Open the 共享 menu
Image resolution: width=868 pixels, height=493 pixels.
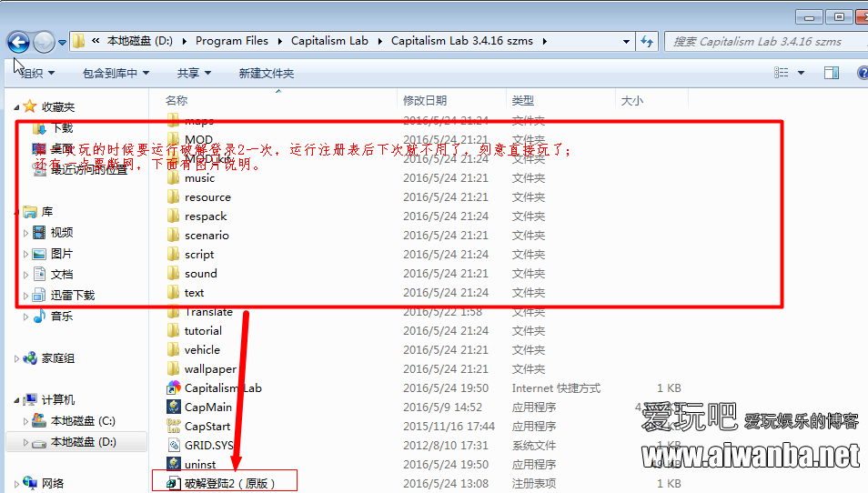click(x=194, y=73)
